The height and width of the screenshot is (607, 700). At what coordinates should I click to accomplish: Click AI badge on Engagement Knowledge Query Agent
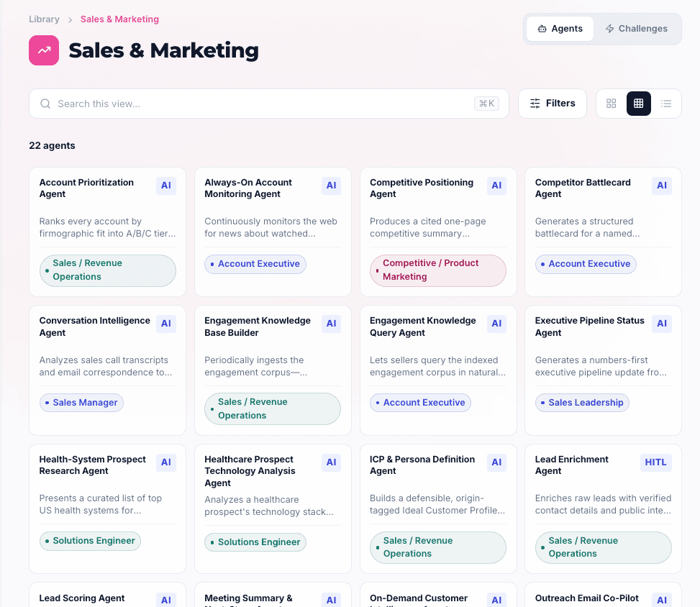pos(496,324)
